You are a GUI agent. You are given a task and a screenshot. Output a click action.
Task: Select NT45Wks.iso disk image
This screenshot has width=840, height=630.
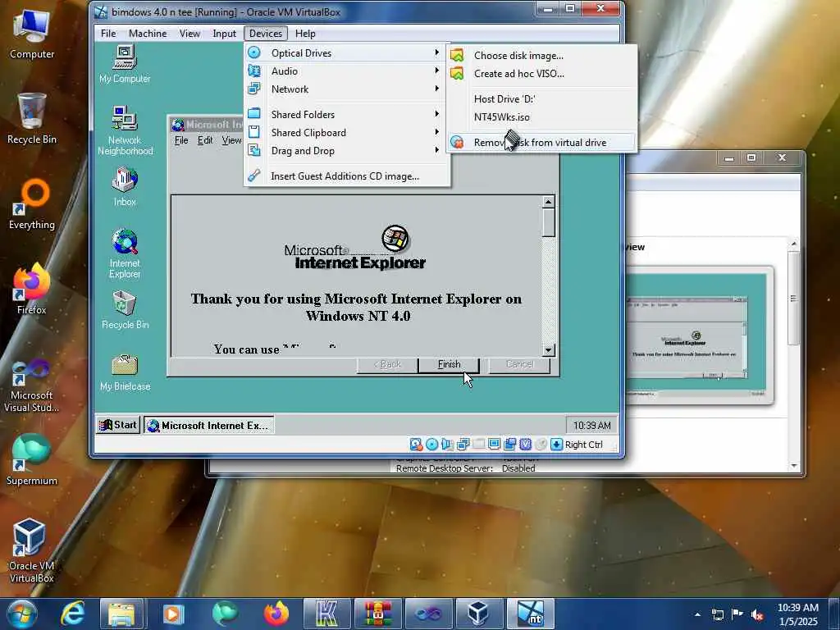pos(541,116)
